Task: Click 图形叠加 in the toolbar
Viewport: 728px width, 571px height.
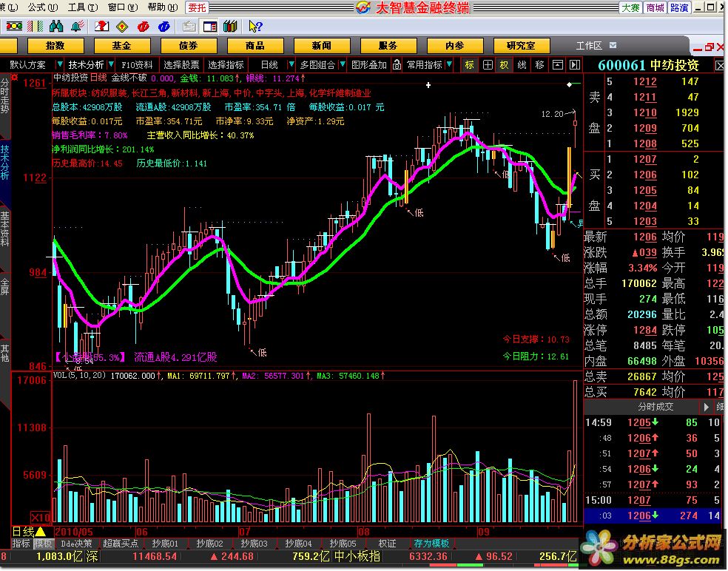Action: pyautogui.click(x=368, y=64)
